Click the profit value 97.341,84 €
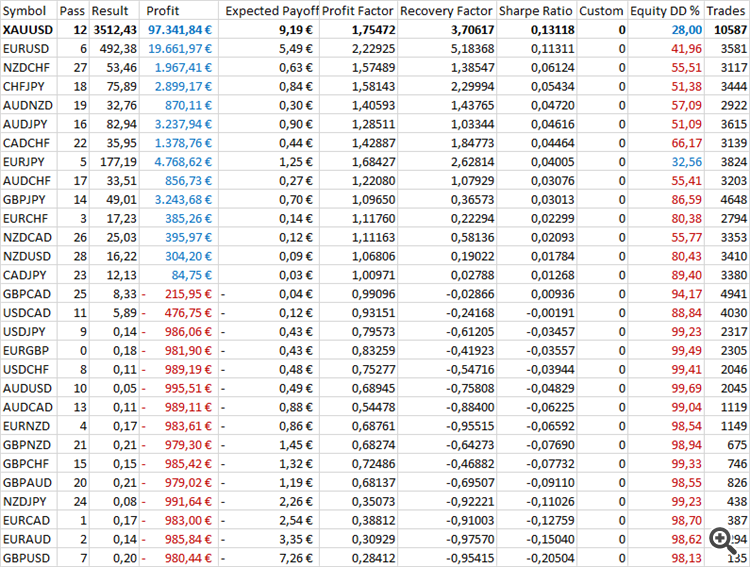Image resolution: width=750 pixels, height=567 pixels. pos(180,30)
